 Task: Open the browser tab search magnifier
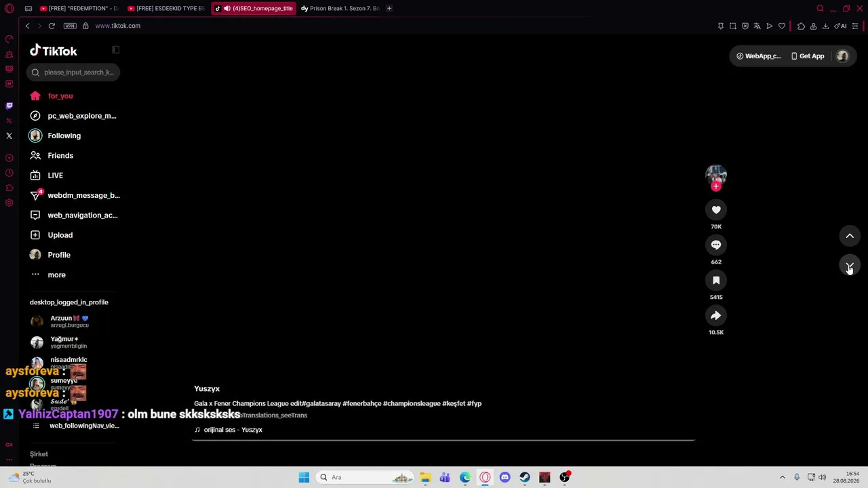820,8
